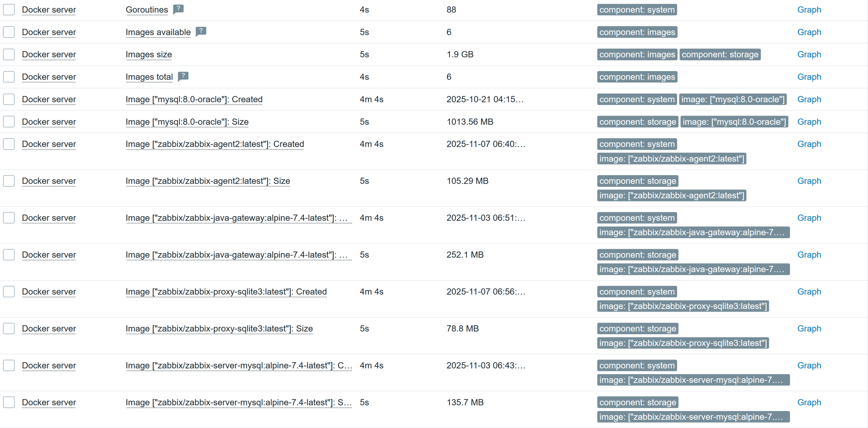Open Images available item menu

coord(158,32)
